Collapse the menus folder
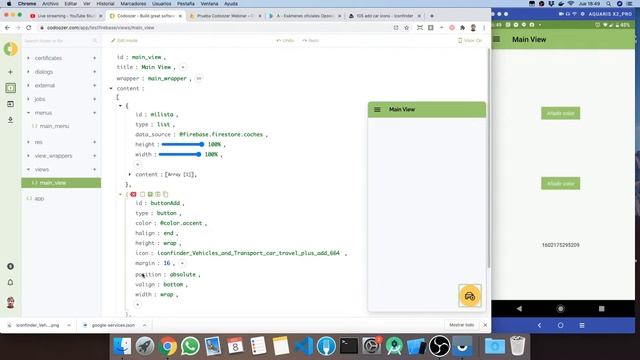Viewport: 640px width, 360px height. pos(28,113)
